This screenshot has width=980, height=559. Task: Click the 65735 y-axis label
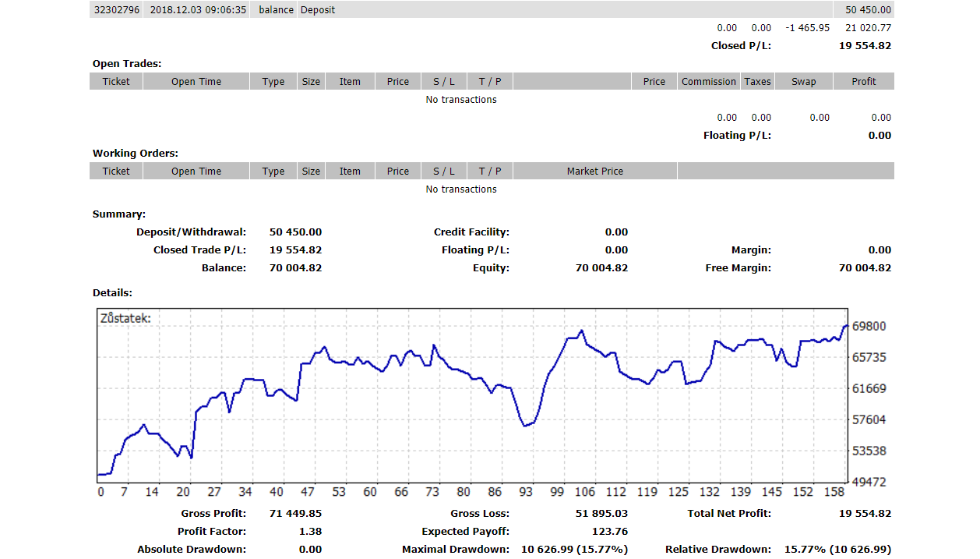[869, 357]
